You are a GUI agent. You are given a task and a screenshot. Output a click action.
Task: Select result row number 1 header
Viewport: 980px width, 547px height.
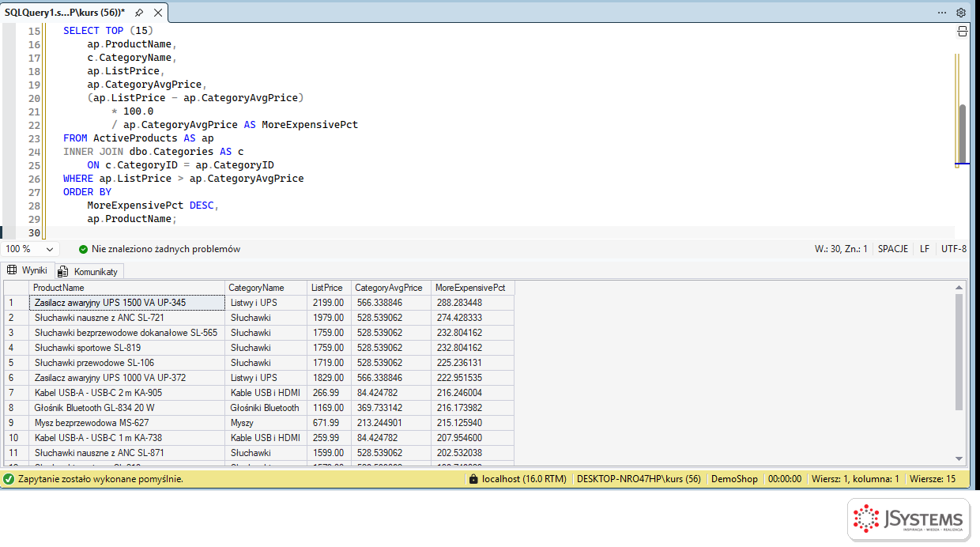(x=17, y=303)
